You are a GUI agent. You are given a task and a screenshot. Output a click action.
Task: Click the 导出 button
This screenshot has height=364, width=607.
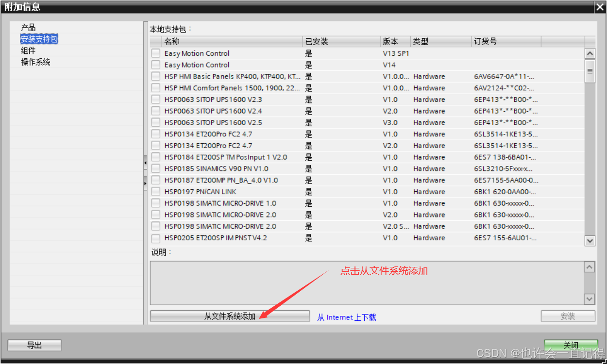[34, 345]
